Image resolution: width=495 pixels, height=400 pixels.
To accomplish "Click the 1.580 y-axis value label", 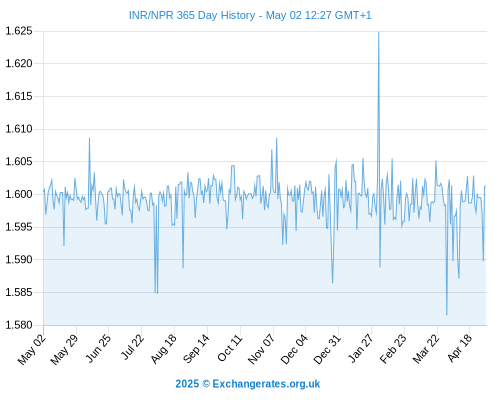I will click(19, 325).
